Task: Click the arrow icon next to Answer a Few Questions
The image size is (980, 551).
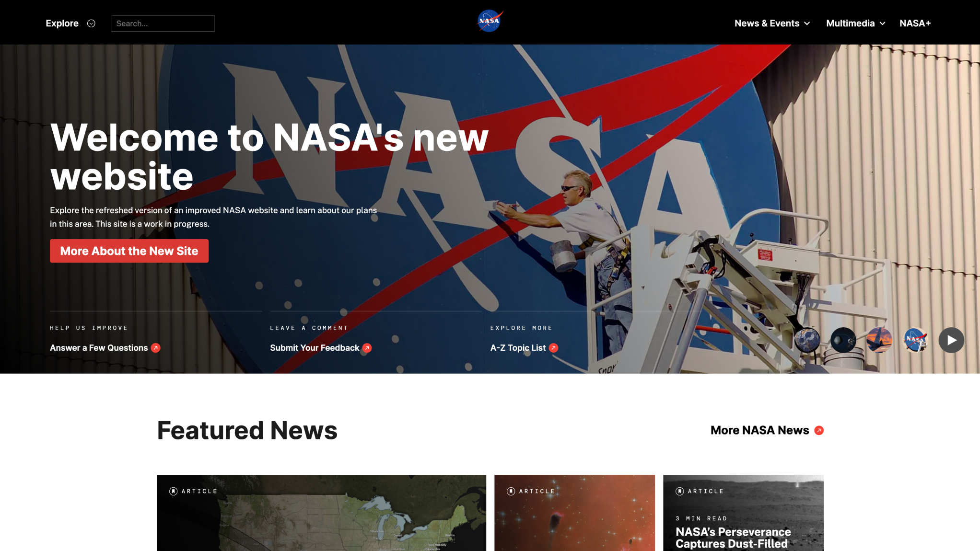Action: pyautogui.click(x=155, y=348)
